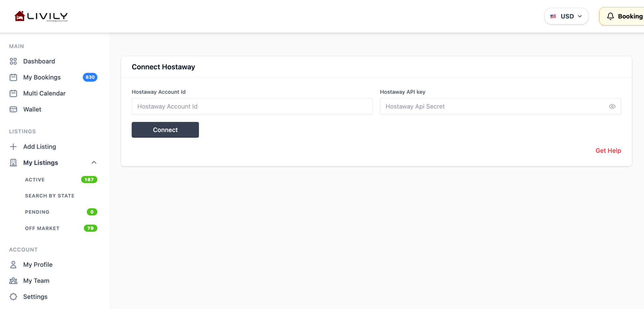The width and height of the screenshot is (644, 309).
Task: Click the Connect Hostaway heading
Action: click(163, 67)
